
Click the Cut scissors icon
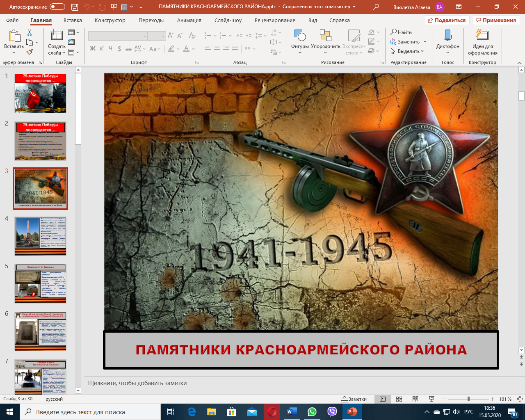pos(30,33)
